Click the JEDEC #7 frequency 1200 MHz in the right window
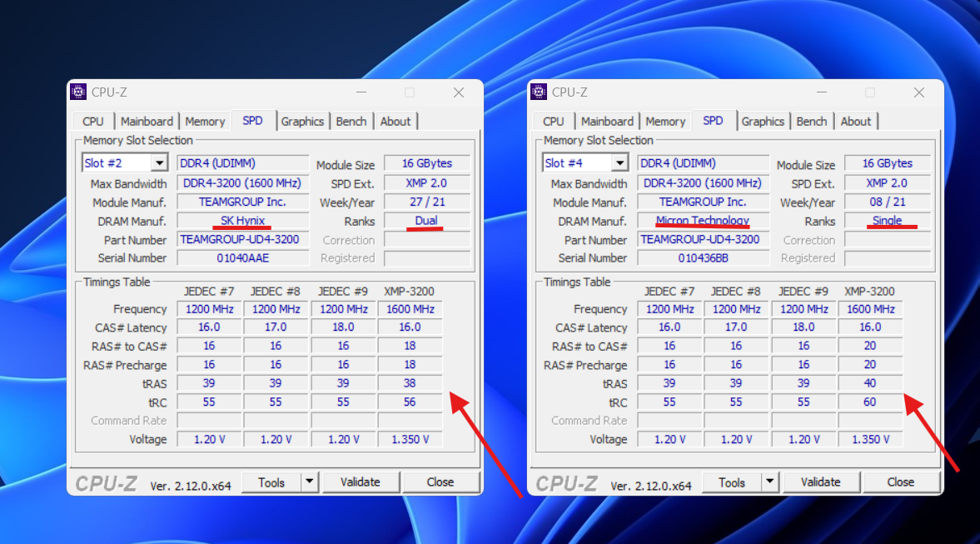The image size is (980, 544). [x=669, y=309]
